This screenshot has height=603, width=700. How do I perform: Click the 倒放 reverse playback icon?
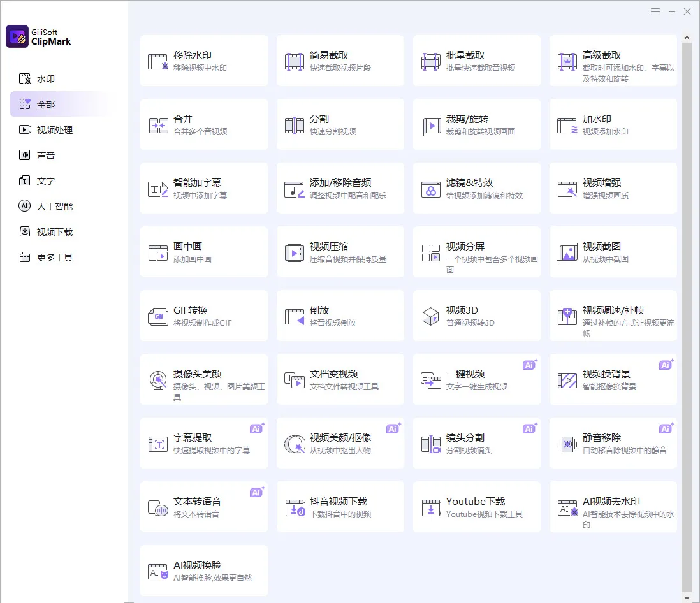[294, 317]
